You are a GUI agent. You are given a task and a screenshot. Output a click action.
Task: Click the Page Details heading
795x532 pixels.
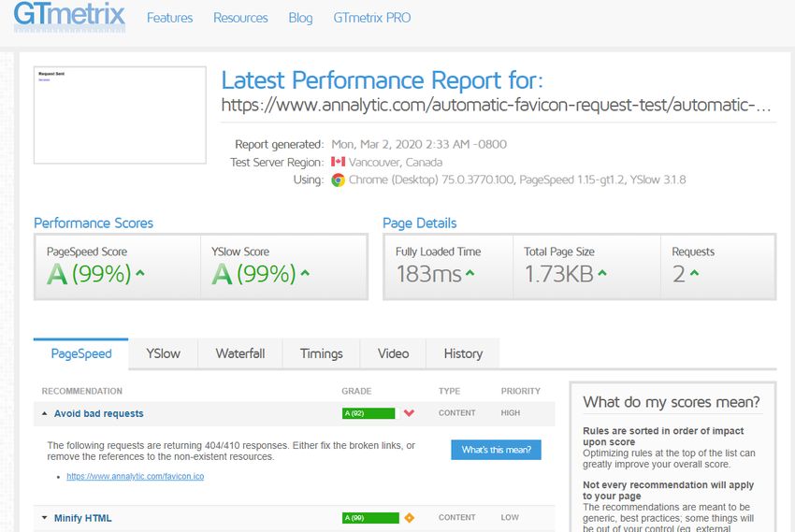[420, 223]
